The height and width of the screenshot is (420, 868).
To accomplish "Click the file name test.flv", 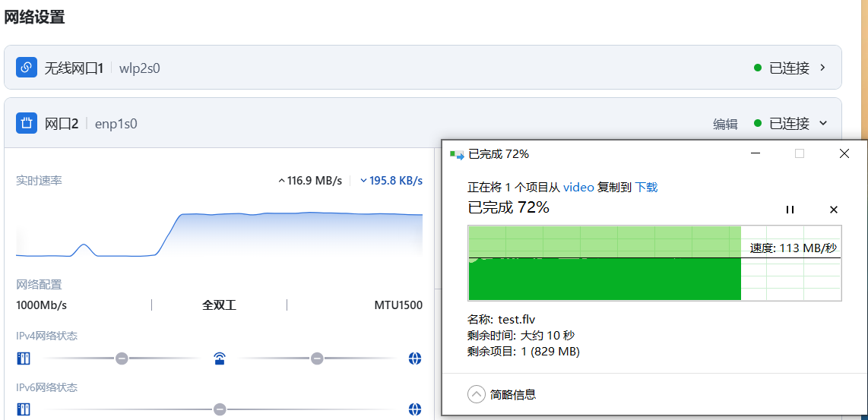I will [x=517, y=319].
